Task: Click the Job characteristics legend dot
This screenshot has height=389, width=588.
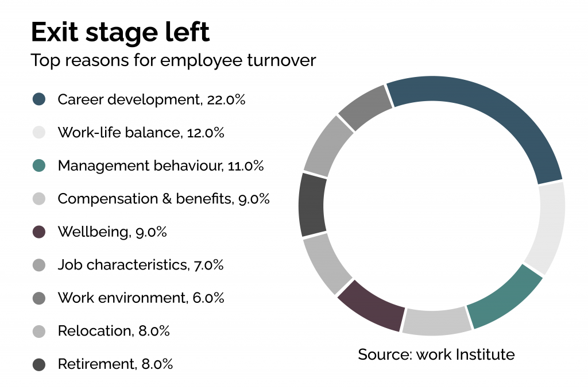Action: 38,265
